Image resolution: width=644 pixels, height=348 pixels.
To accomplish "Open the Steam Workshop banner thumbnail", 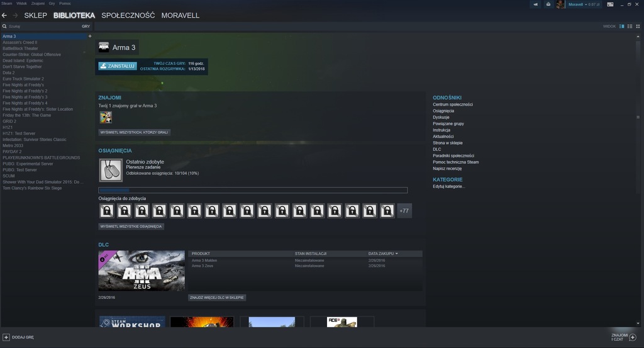I will coord(132,322).
